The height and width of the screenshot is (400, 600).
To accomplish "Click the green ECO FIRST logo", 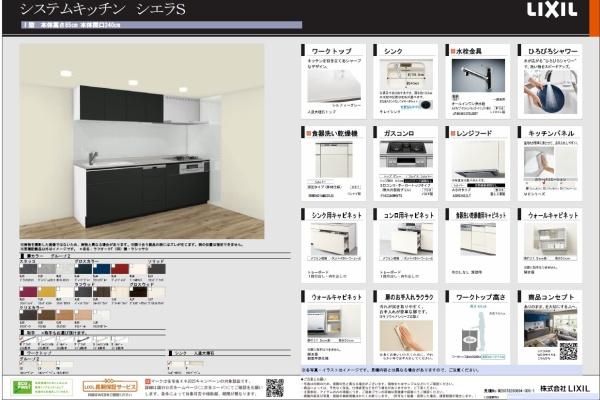I will [x=23, y=387].
